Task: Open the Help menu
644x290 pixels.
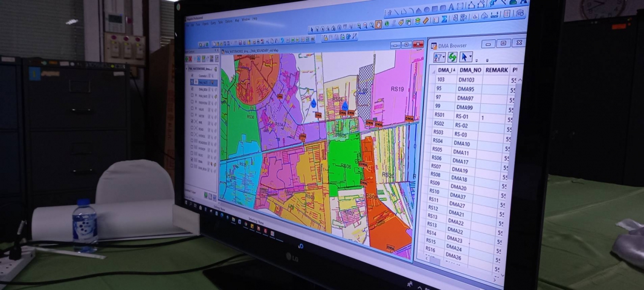Action: [254, 19]
